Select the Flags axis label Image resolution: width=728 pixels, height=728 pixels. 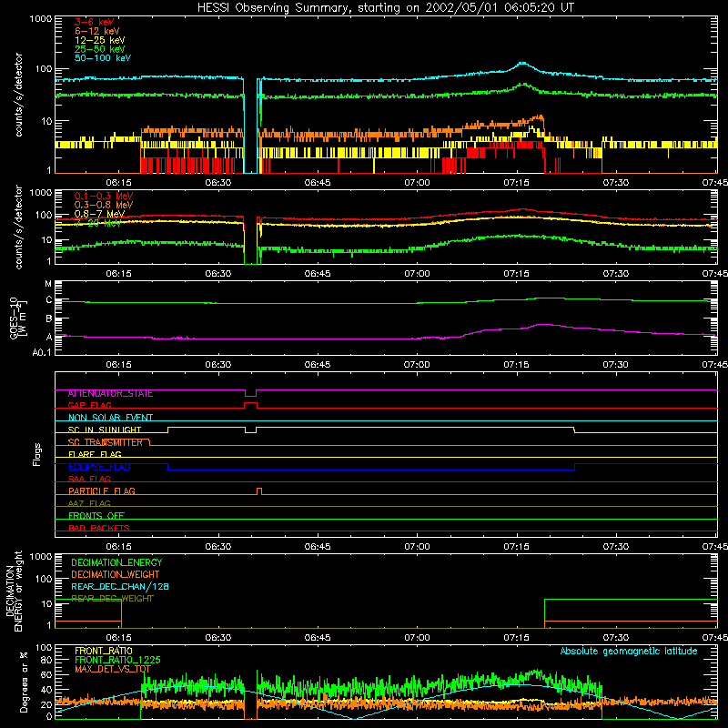click(36, 454)
